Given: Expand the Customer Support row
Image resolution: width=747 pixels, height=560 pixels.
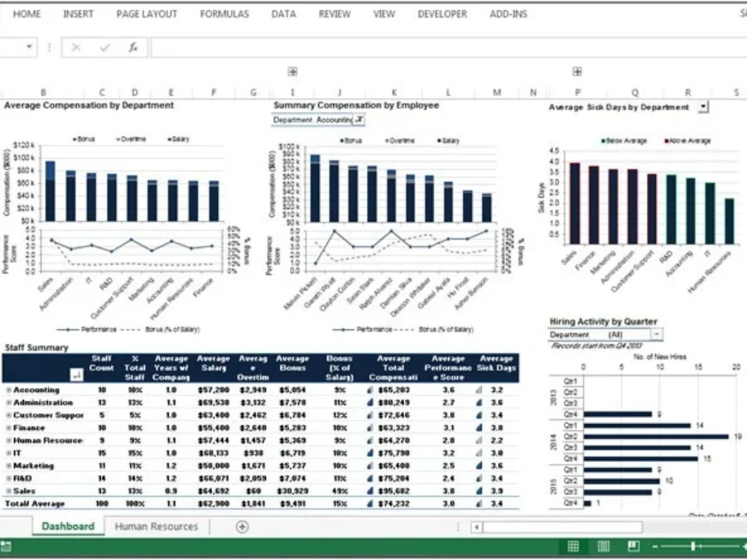Looking at the screenshot, I should [x=8, y=415].
